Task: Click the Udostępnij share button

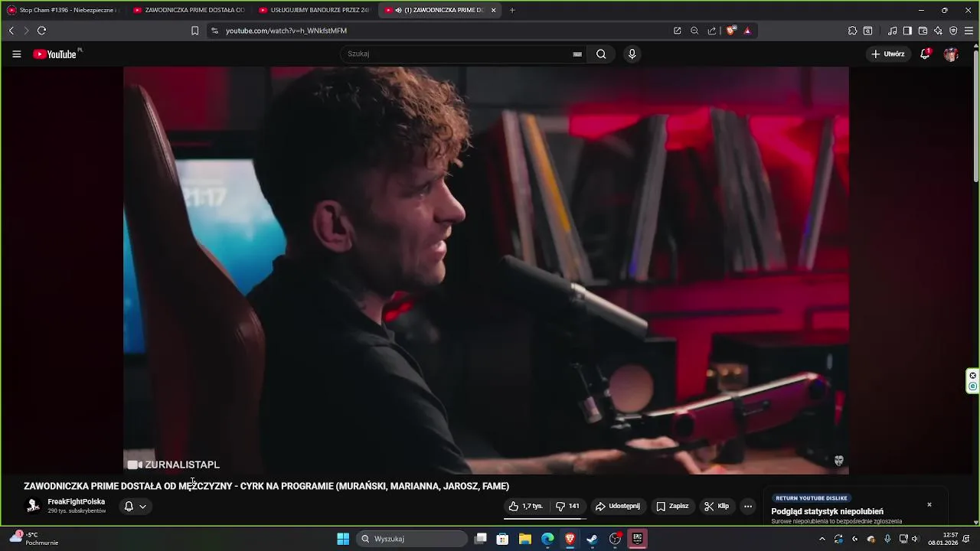Action: (618, 506)
